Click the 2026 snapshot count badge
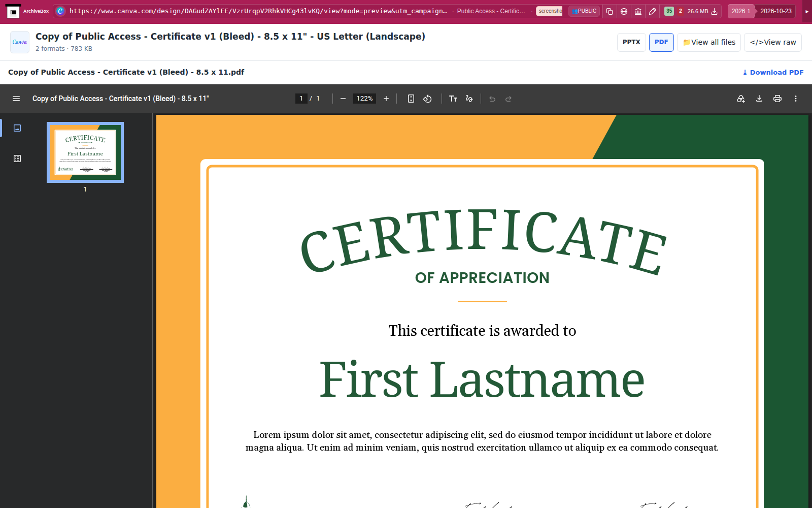Screen dimensions: 812x508 [740, 11]
